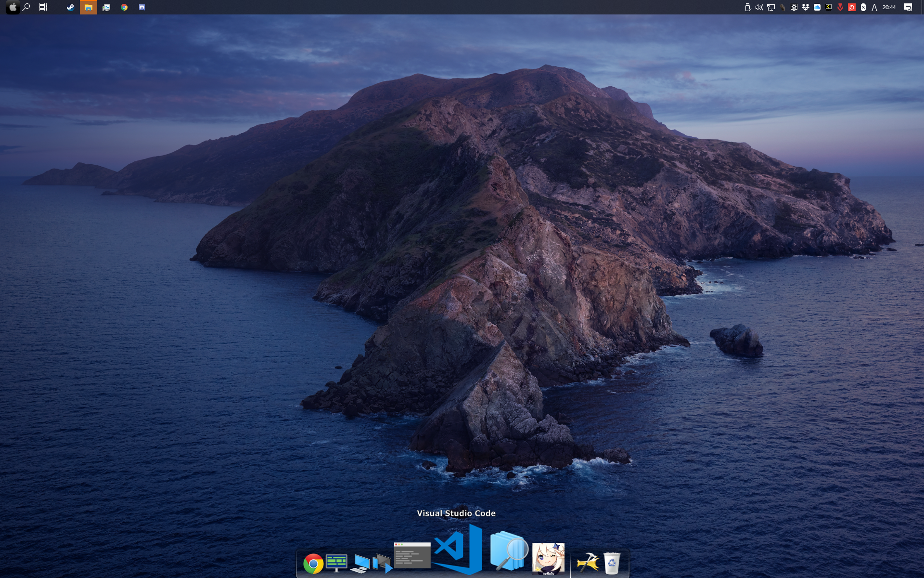Open the notification action center
This screenshot has width=924, height=578.
908,7
